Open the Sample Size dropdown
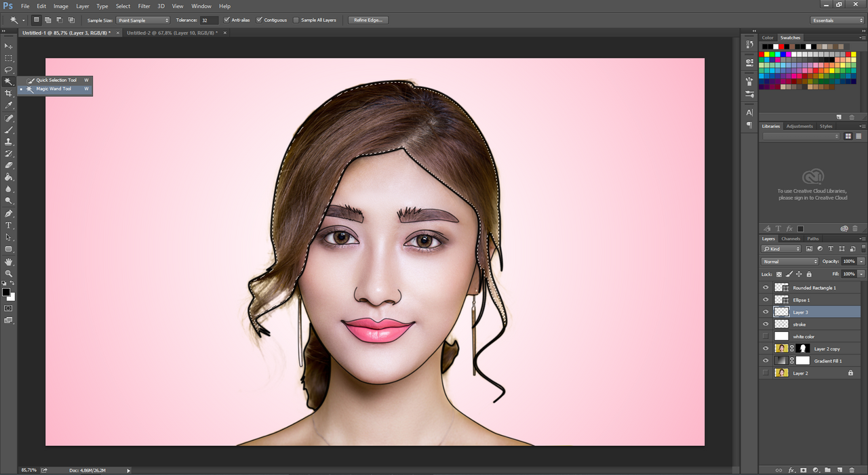Screen dimensions: 868x475 click(143, 20)
